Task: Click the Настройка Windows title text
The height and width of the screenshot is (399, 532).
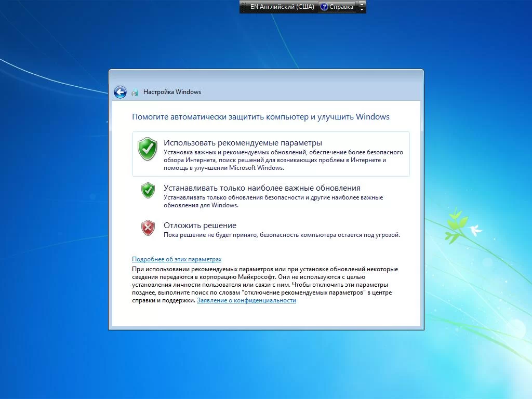Action: (172, 92)
